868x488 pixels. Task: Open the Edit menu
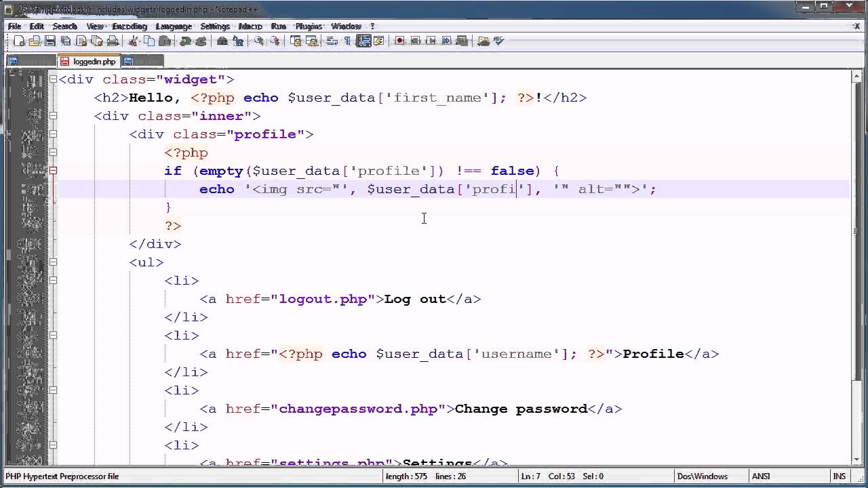pyautogui.click(x=37, y=26)
